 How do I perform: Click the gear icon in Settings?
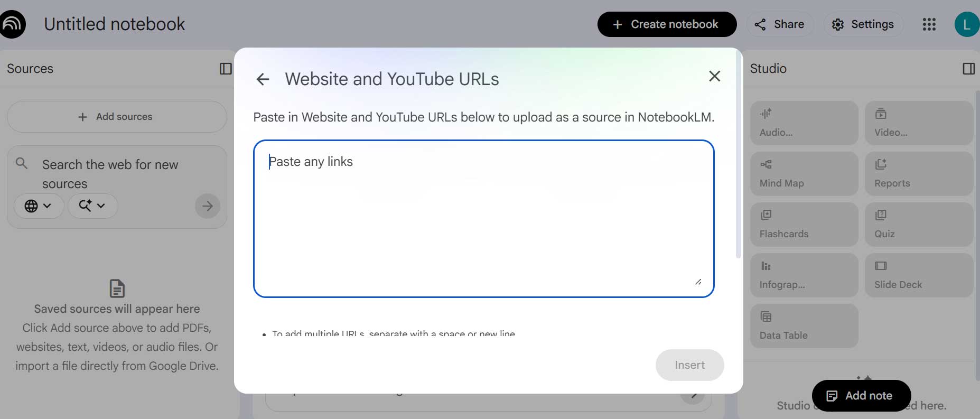tap(837, 25)
